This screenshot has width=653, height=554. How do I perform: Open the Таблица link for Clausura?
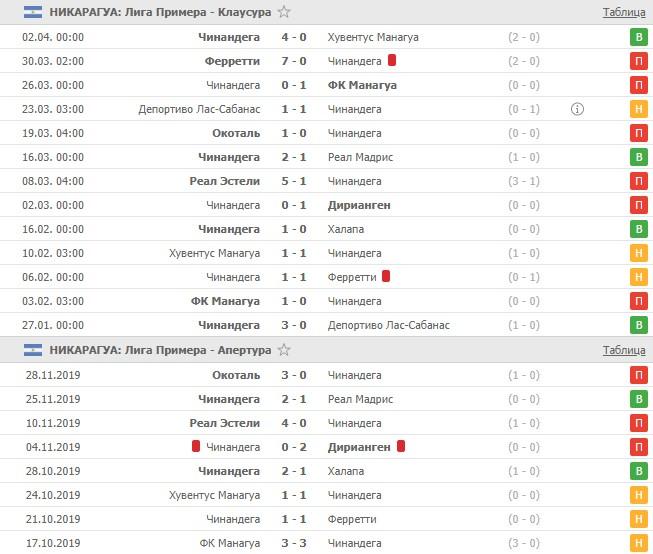[x=623, y=13]
